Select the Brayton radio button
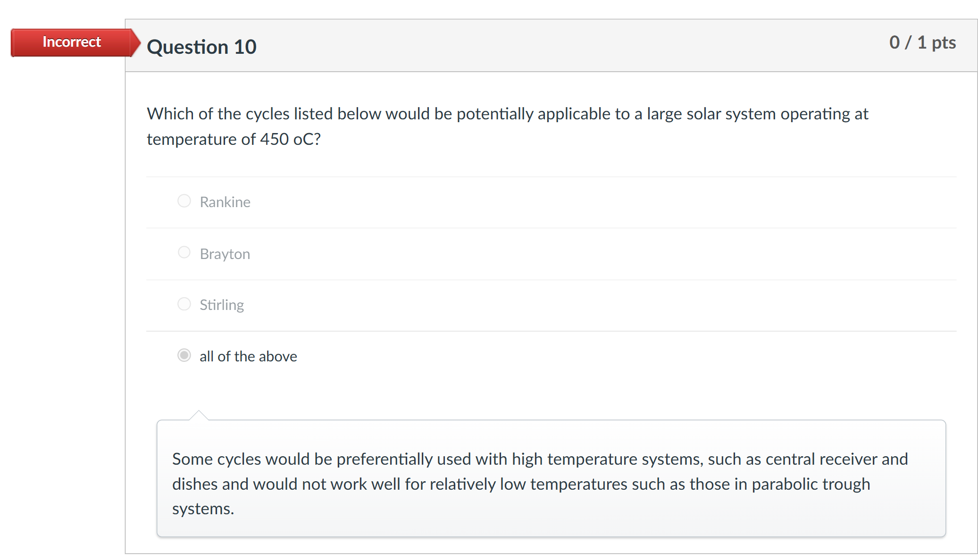This screenshot has height=560, width=978. click(184, 252)
